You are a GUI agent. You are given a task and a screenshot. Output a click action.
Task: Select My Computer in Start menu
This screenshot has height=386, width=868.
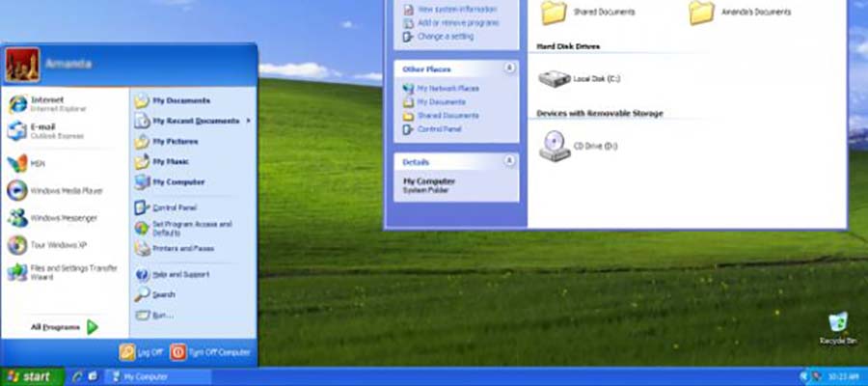coord(193,181)
